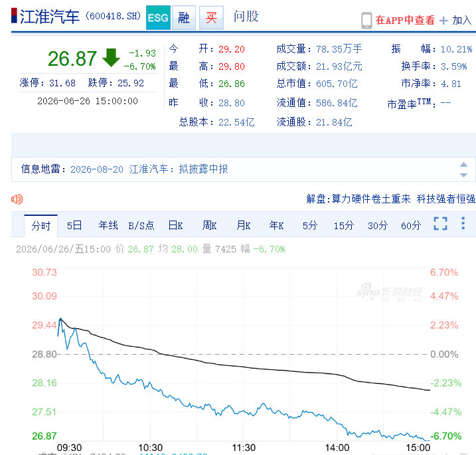Select the 分时 chart tab
476x455 pixels.
(40, 226)
